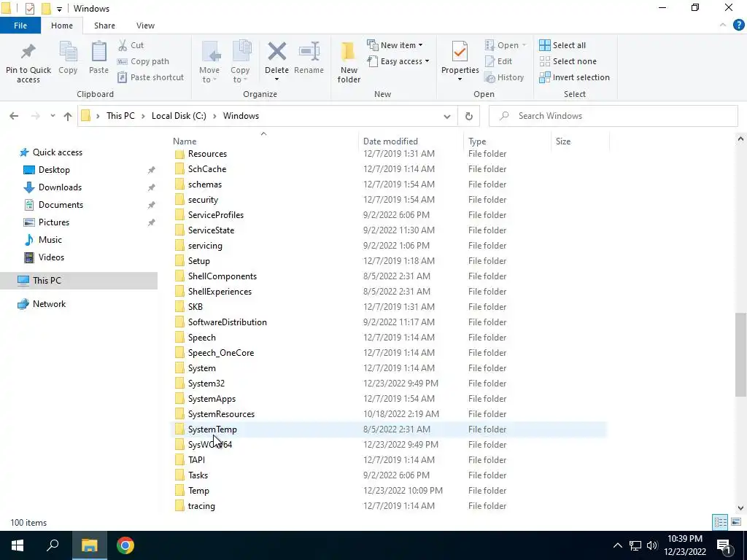Viewport: 747px width, 560px height.
Task: Select the System32 folder
Action: tap(206, 384)
